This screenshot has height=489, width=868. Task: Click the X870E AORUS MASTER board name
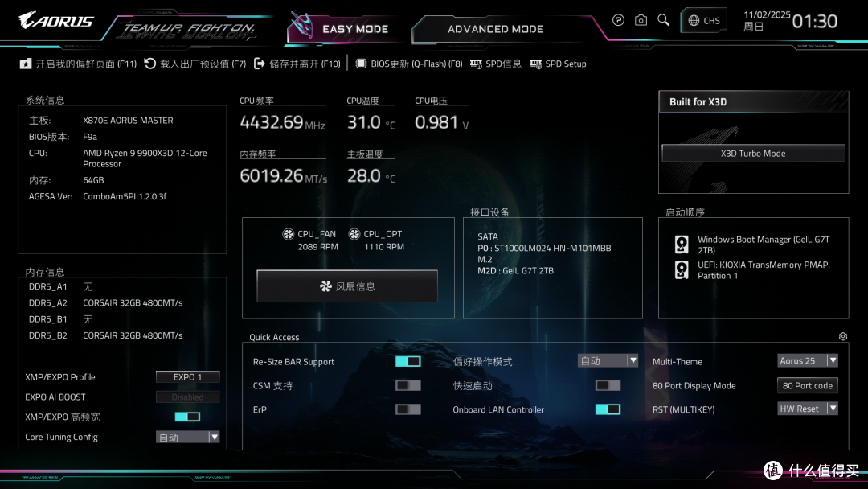click(x=128, y=120)
